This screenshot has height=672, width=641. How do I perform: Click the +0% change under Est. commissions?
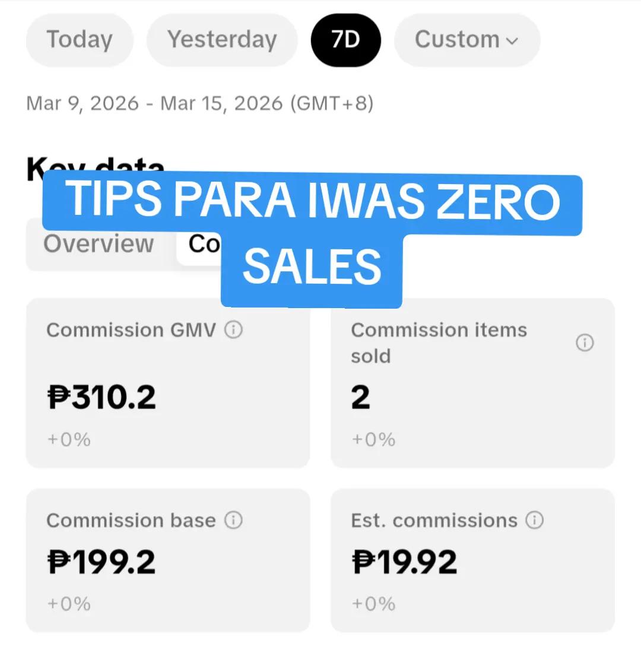(374, 604)
